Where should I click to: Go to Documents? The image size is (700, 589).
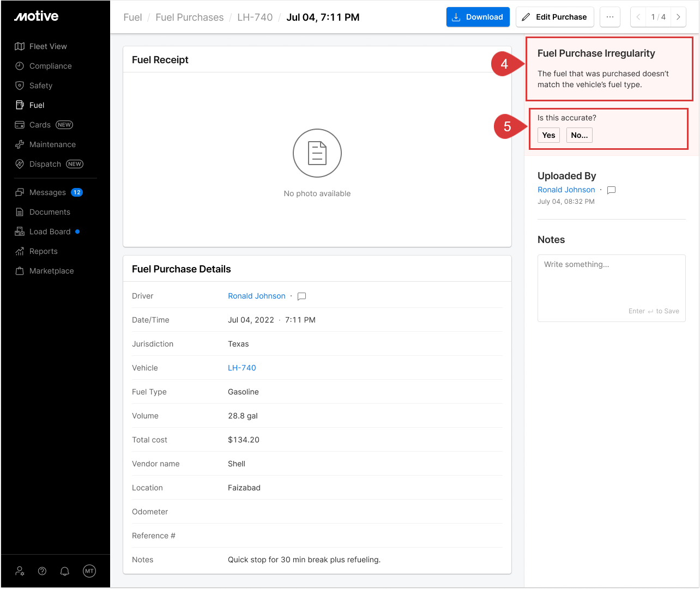[x=50, y=212]
